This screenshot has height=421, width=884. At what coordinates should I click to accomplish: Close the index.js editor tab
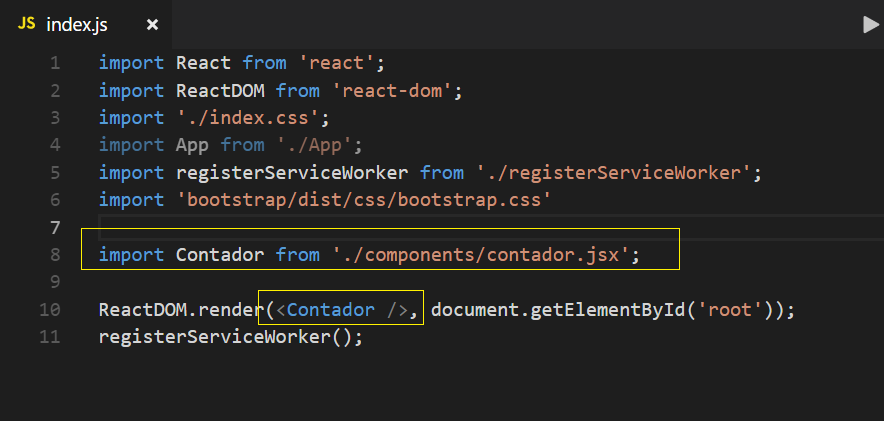coord(152,25)
